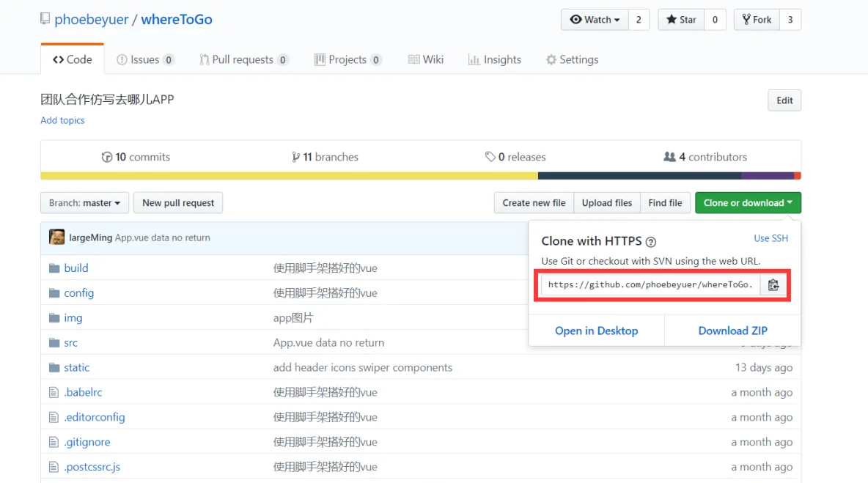Open the build folder
This screenshot has width=868, height=483.
[76, 268]
